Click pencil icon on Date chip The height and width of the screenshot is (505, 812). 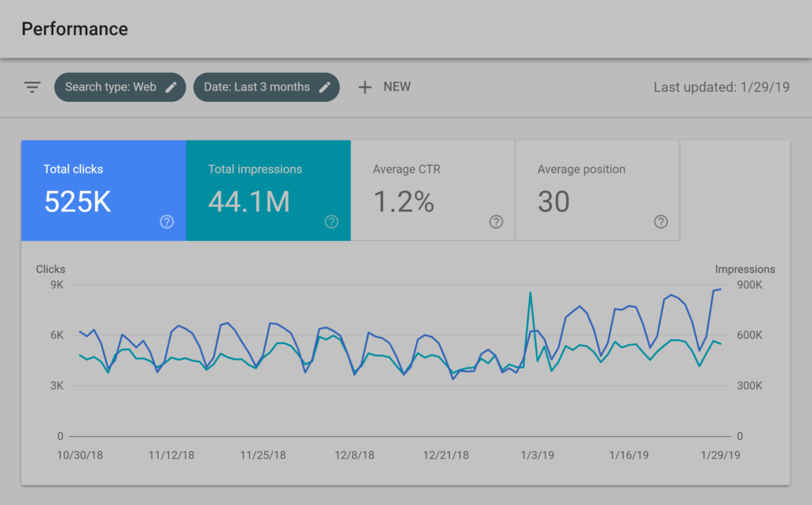[324, 87]
